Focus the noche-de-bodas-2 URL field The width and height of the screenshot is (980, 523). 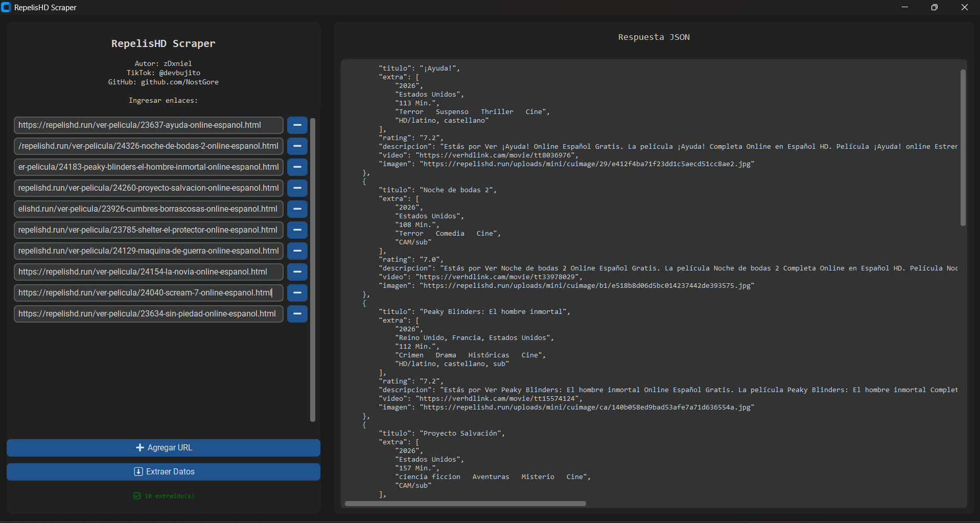(x=149, y=146)
